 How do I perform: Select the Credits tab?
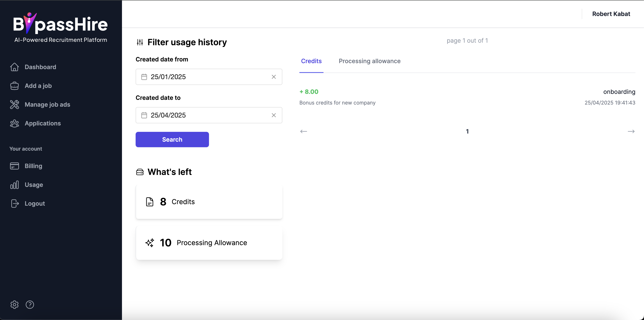pyautogui.click(x=311, y=61)
